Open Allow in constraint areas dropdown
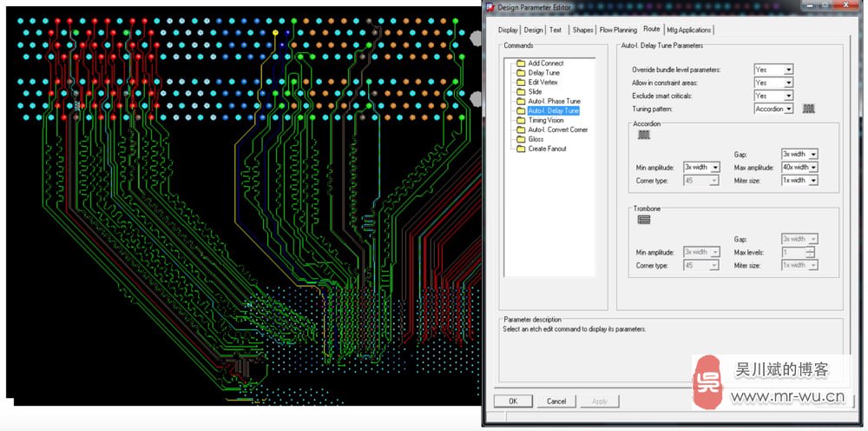868x431 pixels. [787, 83]
